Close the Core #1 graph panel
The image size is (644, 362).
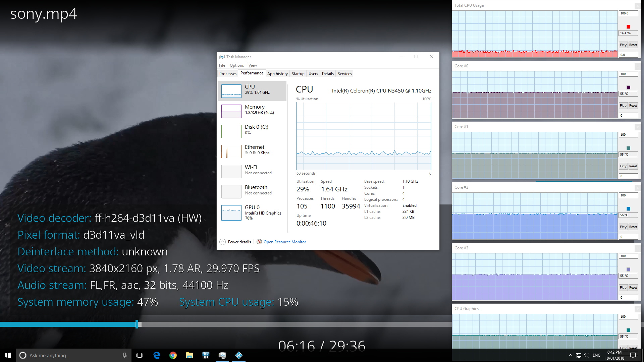click(638, 127)
